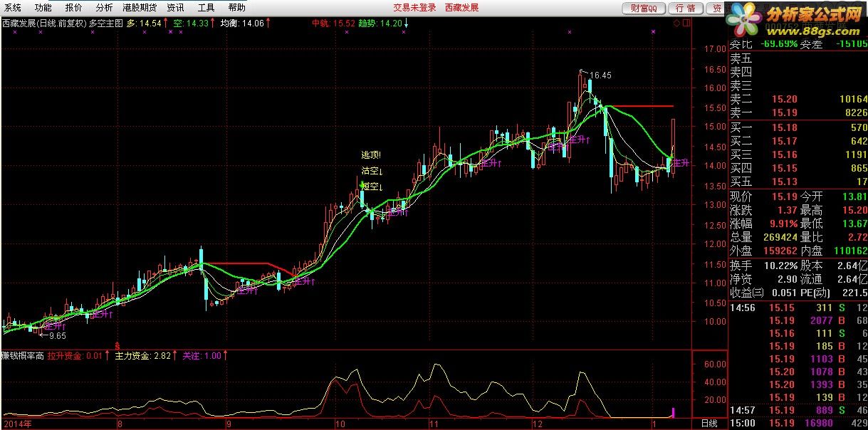Select the 卖二 15.20 ask row

798,99
